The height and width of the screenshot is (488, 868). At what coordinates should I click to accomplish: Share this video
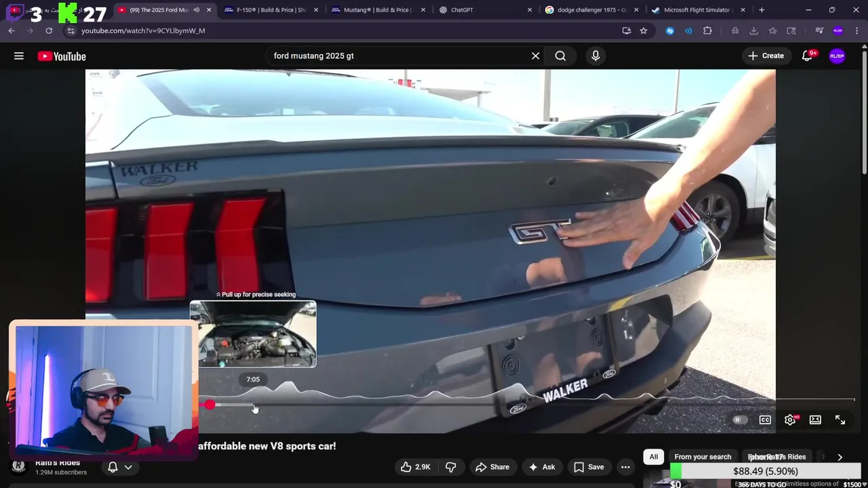(492, 467)
